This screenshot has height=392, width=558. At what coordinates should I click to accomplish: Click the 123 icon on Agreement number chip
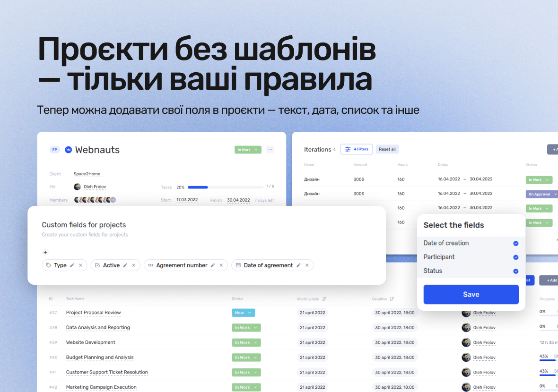[x=150, y=265]
